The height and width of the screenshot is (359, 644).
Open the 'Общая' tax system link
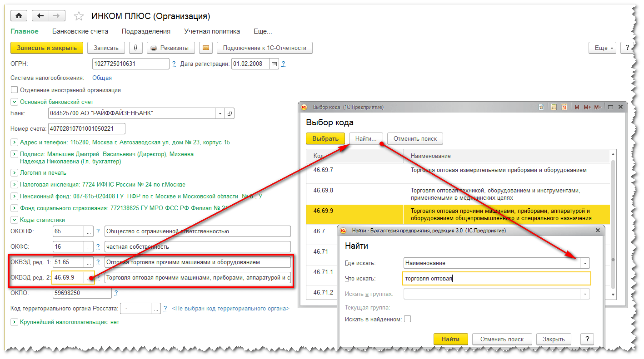tap(102, 78)
